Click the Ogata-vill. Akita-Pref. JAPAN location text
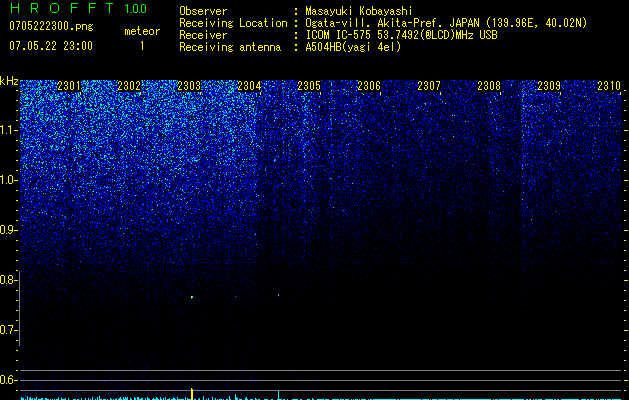The width and height of the screenshot is (629, 400). [446, 23]
